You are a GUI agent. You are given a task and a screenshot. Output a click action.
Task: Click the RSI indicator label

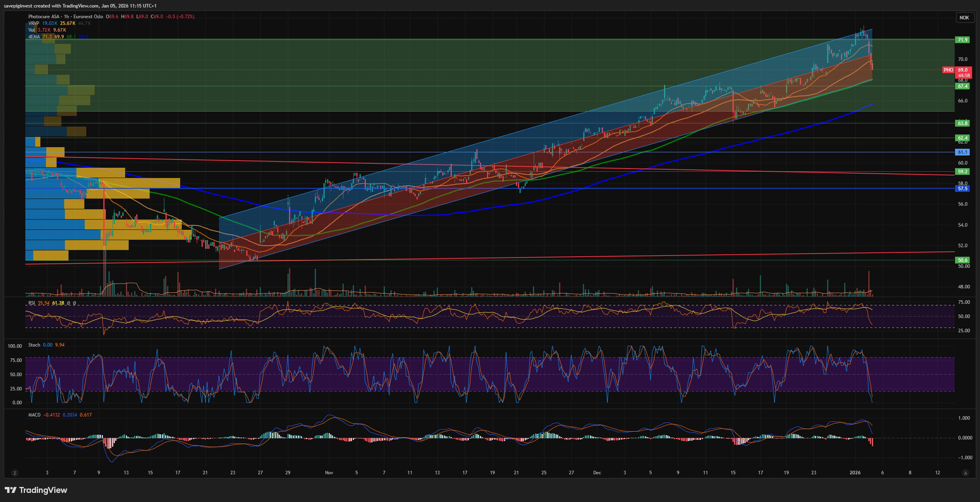[32, 303]
